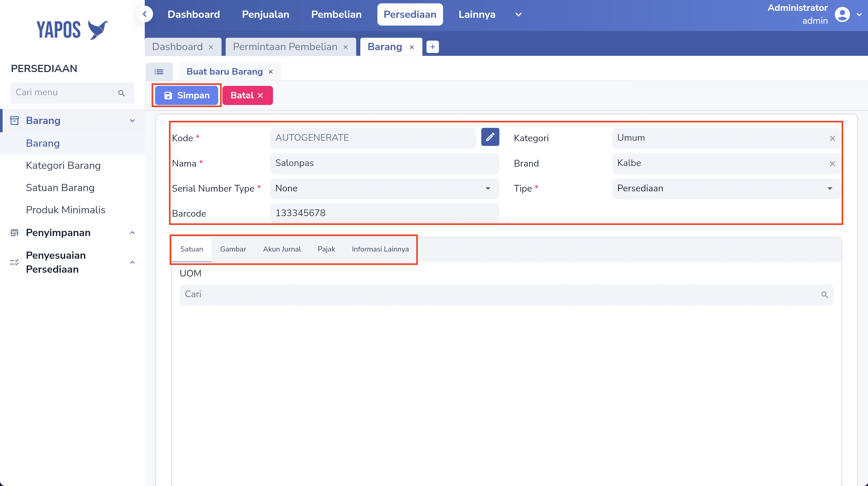868x486 pixels.
Task: Switch to the Pajak tab
Action: coord(326,249)
